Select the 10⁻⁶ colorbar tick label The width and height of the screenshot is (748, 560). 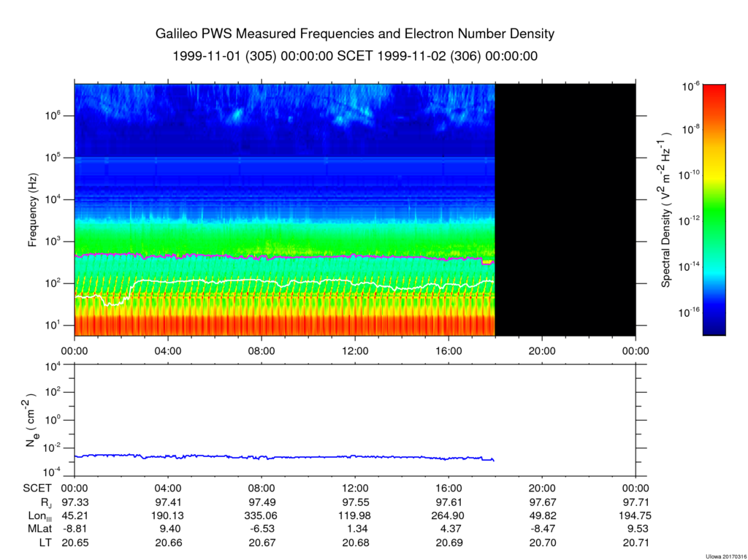691,86
